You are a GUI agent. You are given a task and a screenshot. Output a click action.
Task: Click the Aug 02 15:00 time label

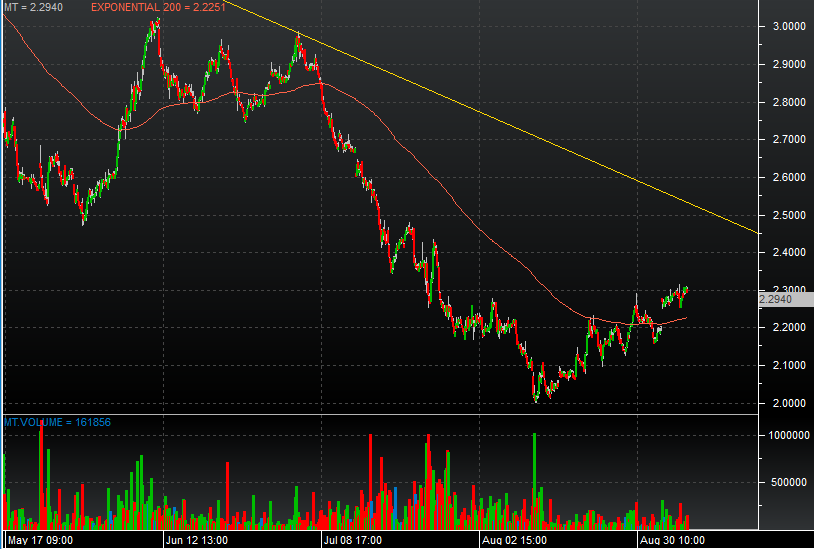[x=513, y=540]
